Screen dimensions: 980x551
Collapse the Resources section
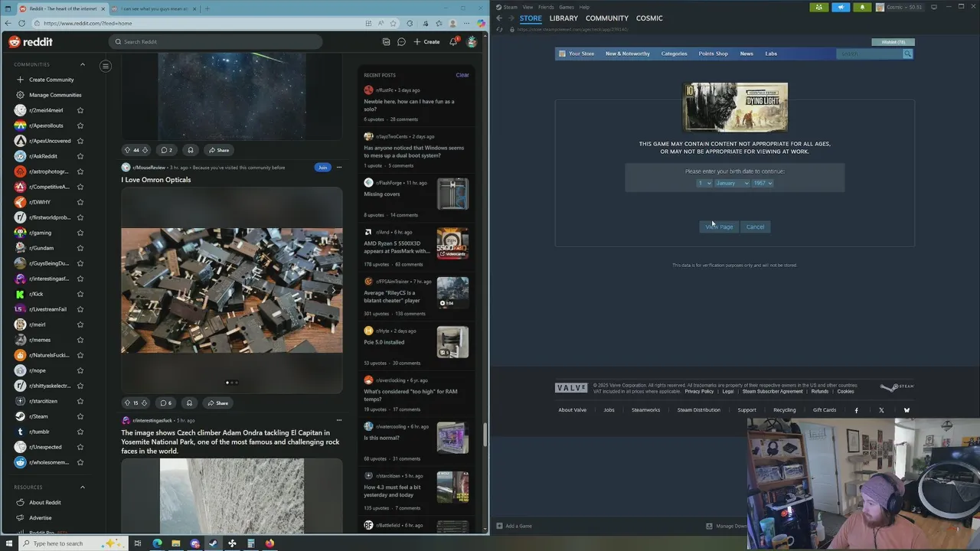(x=83, y=487)
